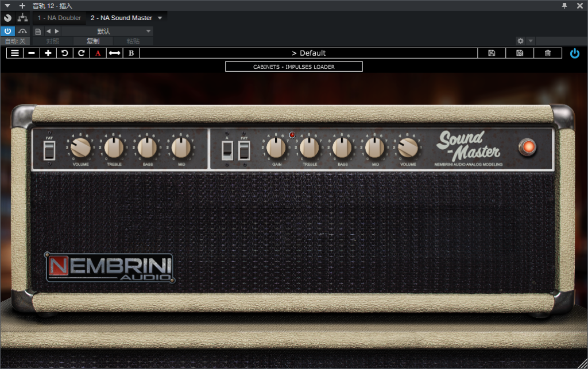Toggle the sidechain icon next to bypass
Screen dimensions: 588x369
click(x=22, y=31)
